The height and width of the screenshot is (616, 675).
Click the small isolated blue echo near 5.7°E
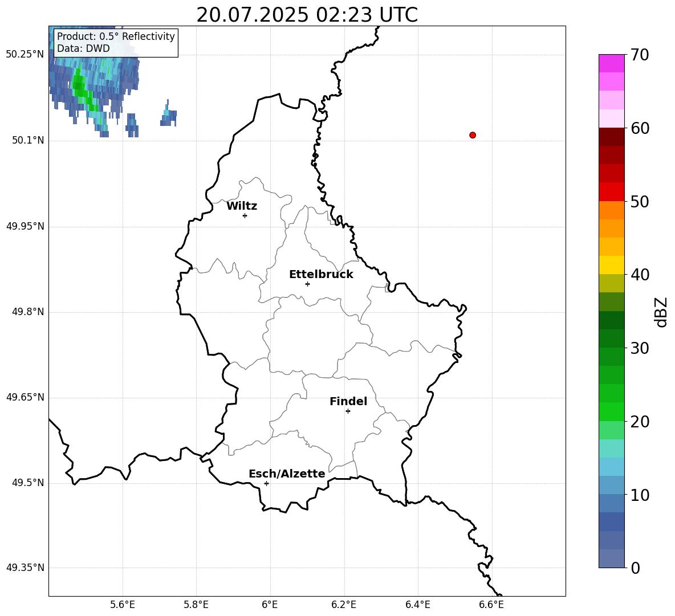tap(168, 115)
